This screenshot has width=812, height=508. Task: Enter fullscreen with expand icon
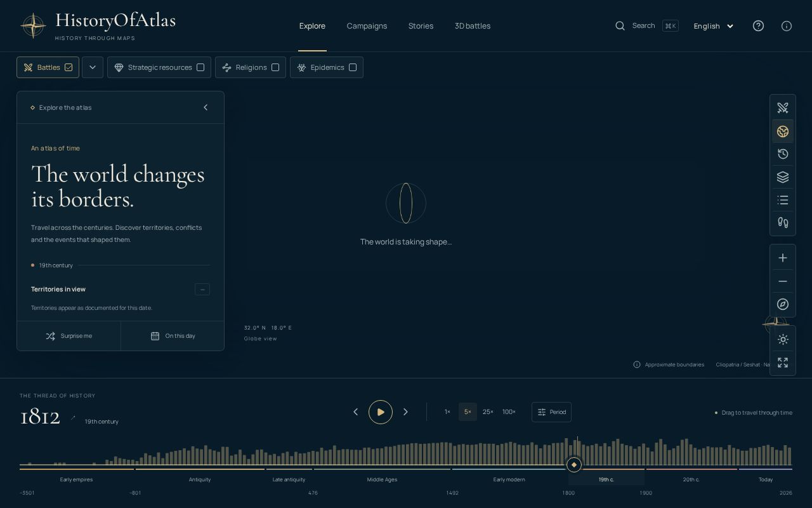coord(783,363)
